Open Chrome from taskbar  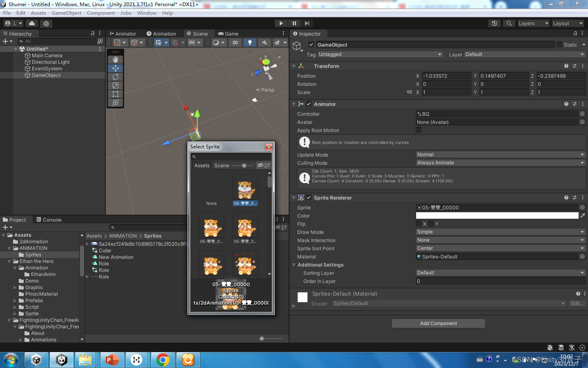[x=163, y=360]
